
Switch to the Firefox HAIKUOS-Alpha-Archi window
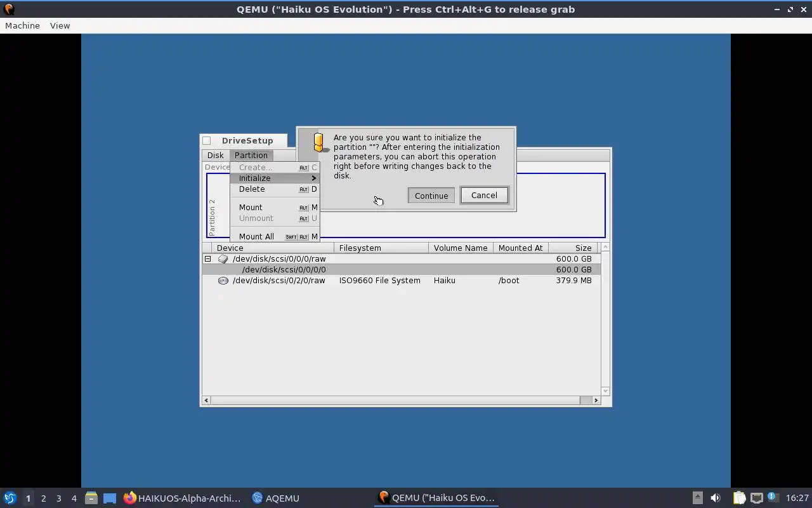[x=182, y=498]
